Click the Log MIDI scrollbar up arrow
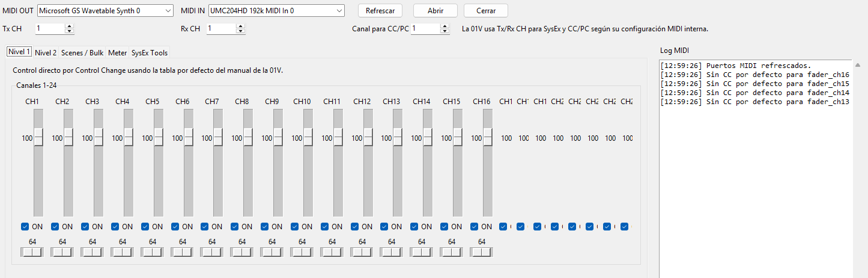This screenshot has height=278, width=868. 858,64
